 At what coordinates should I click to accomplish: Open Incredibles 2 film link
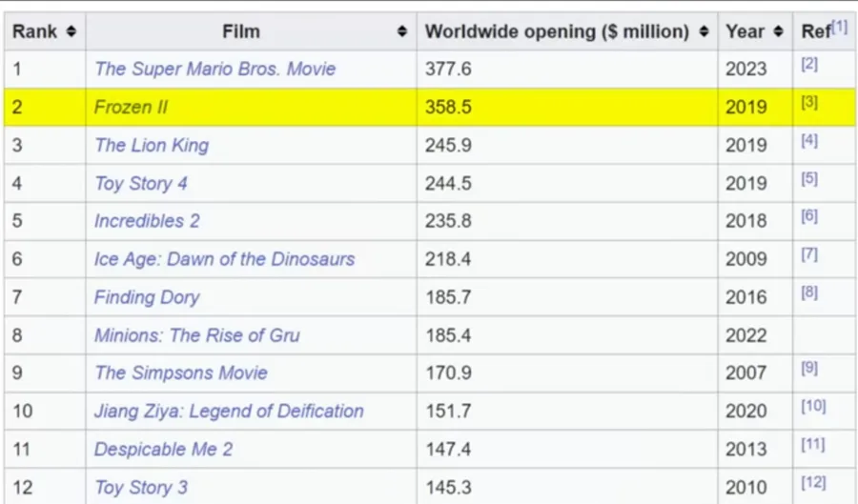click(x=147, y=221)
